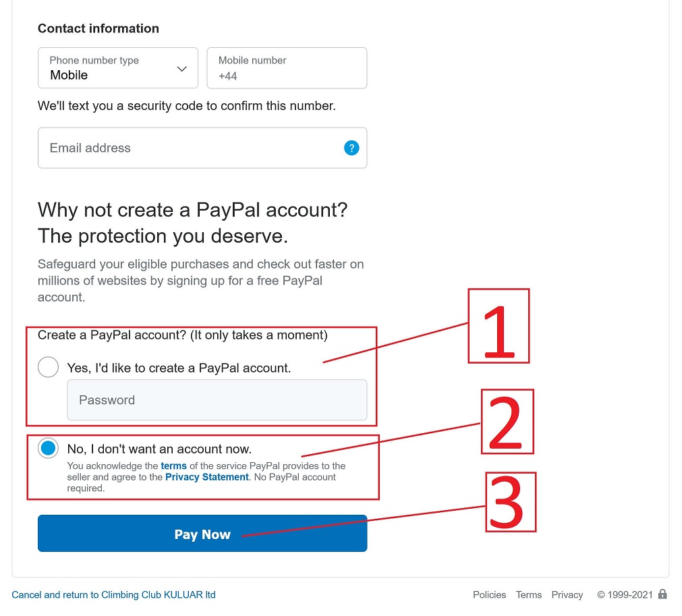This screenshot has width=682, height=616.
Task: Click the red annotation number 3 box
Action: (x=511, y=503)
